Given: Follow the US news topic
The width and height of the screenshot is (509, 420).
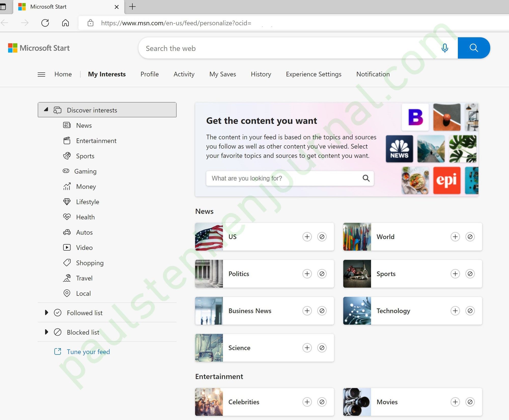Looking at the screenshot, I should 307,237.
